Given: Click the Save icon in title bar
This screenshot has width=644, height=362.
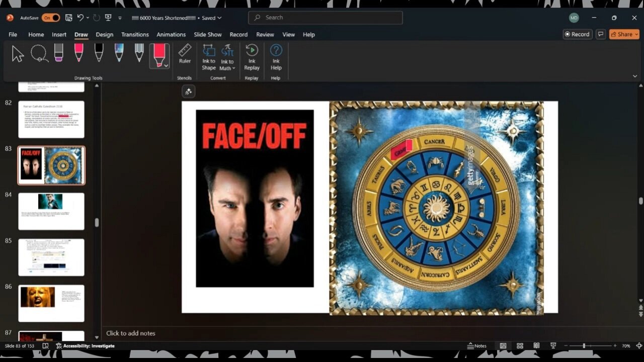Looking at the screenshot, I should (x=68, y=18).
